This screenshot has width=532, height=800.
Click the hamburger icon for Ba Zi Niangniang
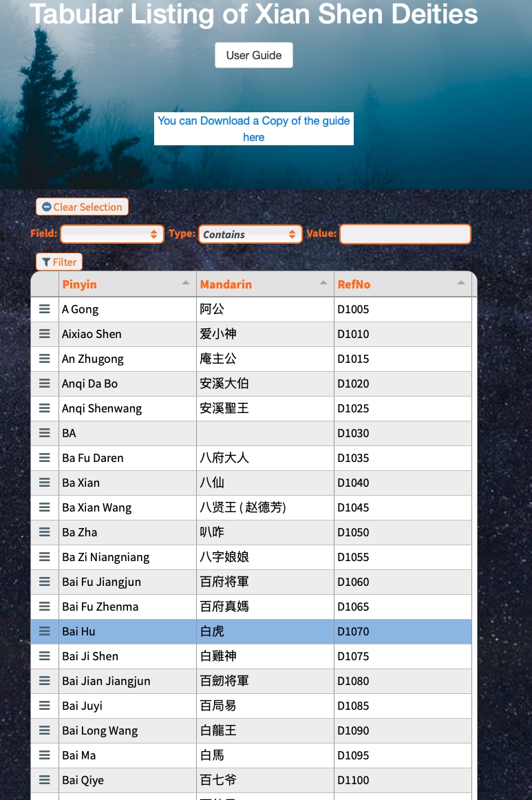(x=45, y=557)
